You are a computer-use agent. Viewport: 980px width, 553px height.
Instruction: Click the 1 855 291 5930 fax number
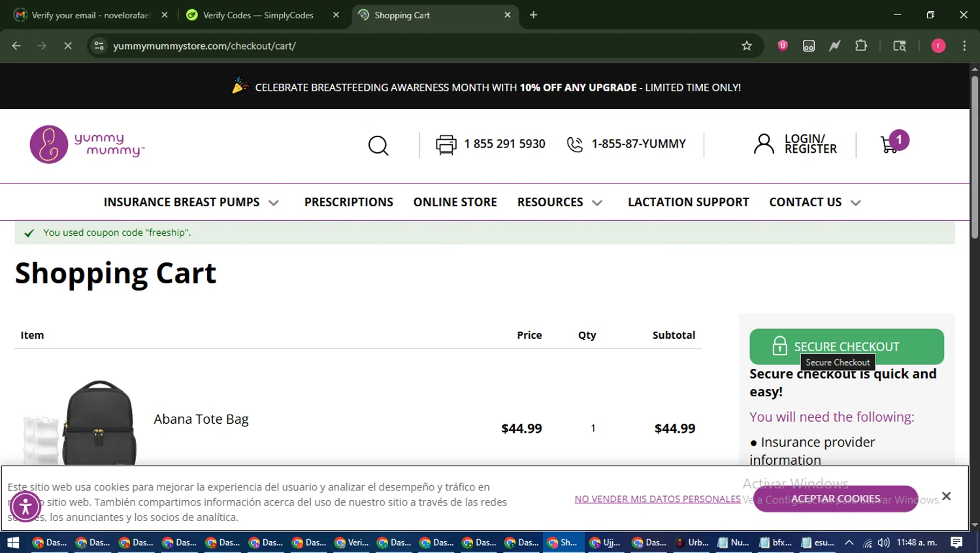[504, 144]
